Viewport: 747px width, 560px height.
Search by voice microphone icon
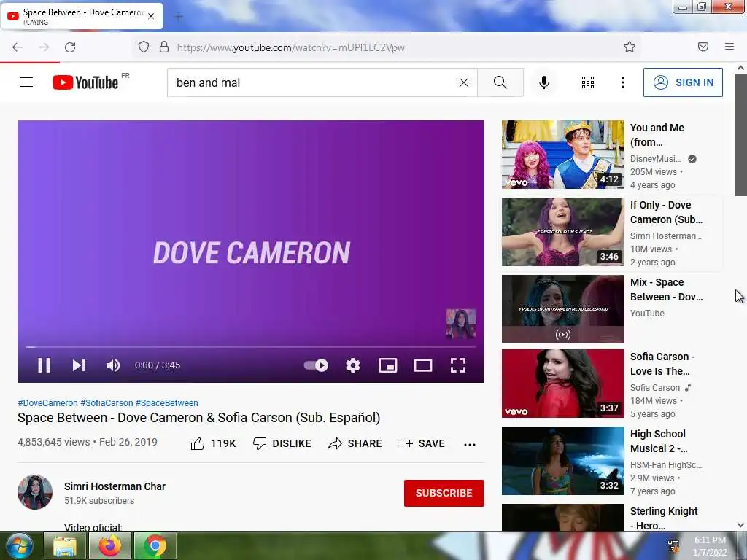coord(543,82)
